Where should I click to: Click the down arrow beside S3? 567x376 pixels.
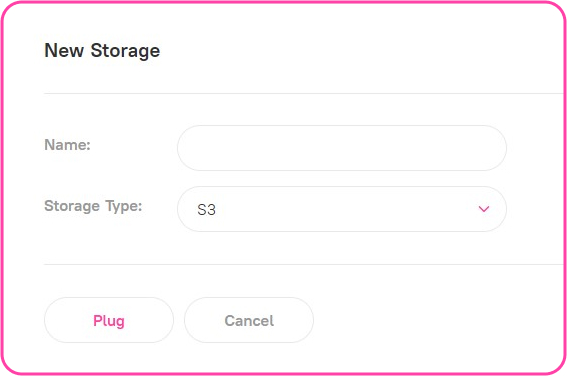coord(483,209)
